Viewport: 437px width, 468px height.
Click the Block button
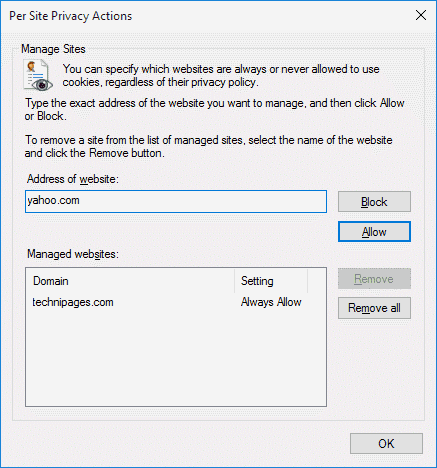[x=374, y=202]
